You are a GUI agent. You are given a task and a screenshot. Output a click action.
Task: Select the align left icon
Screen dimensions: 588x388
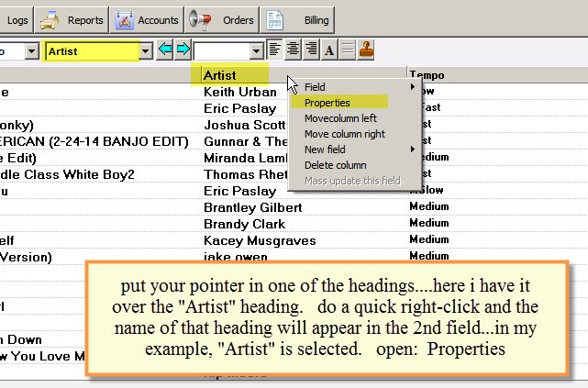tap(275, 50)
